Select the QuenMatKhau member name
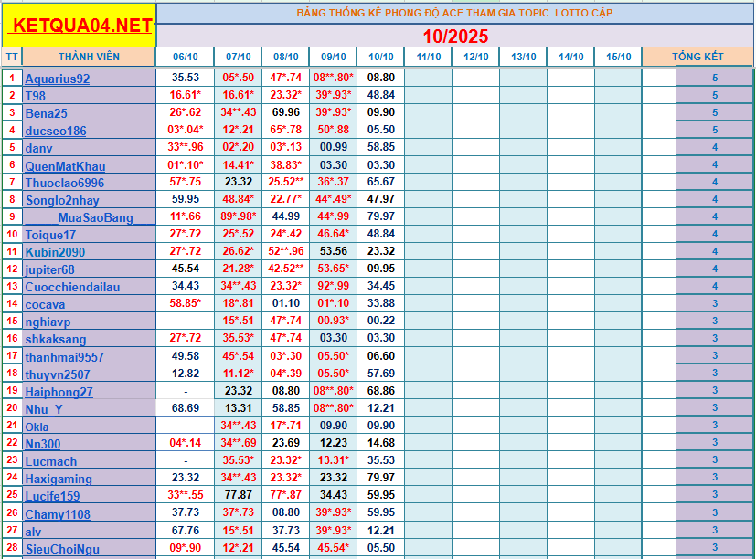This screenshot has height=559, width=756. tap(65, 166)
